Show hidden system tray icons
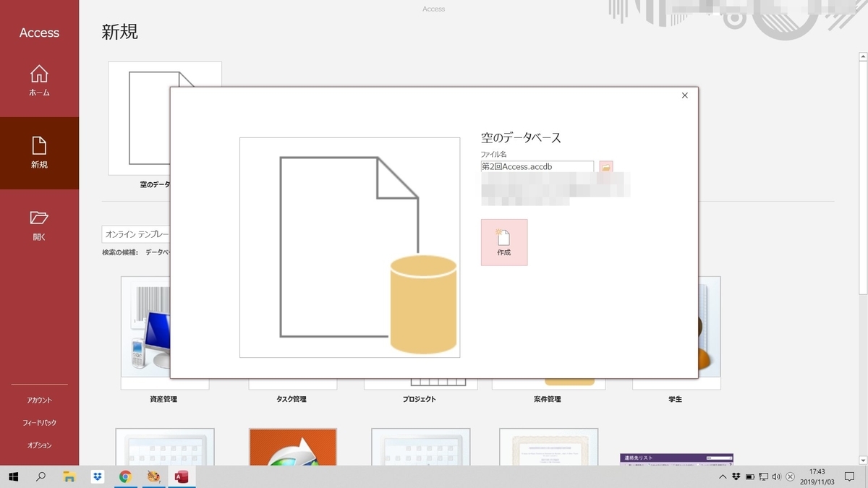868x488 pixels. pos(723,476)
